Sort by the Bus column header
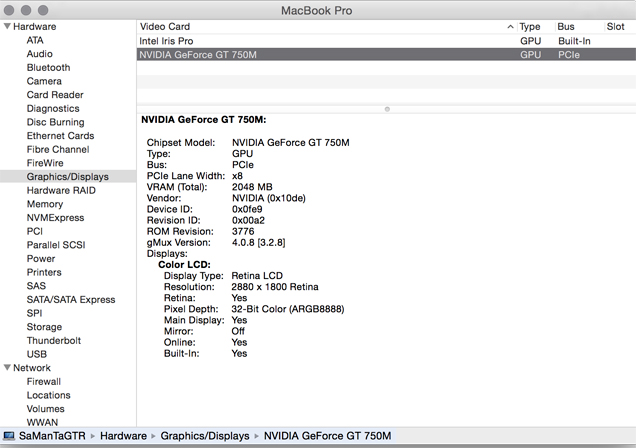The width and height of the screenshot is (636, 448). 565,27
